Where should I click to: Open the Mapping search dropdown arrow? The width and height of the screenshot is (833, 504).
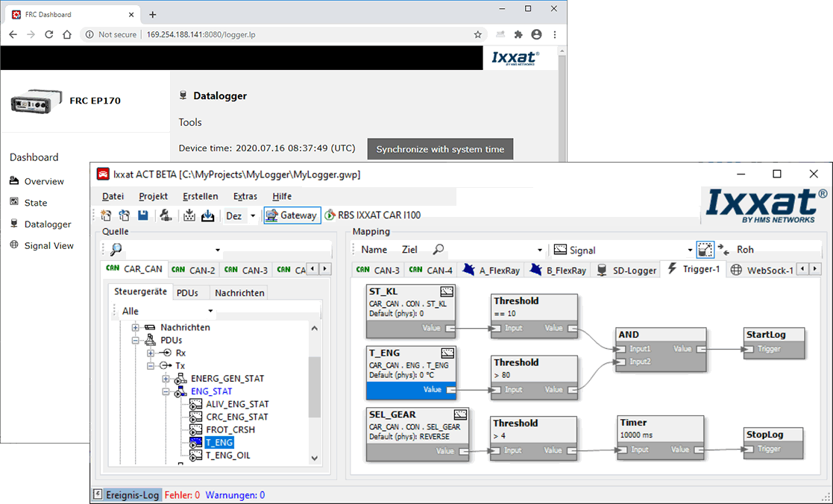pos(540,250)
